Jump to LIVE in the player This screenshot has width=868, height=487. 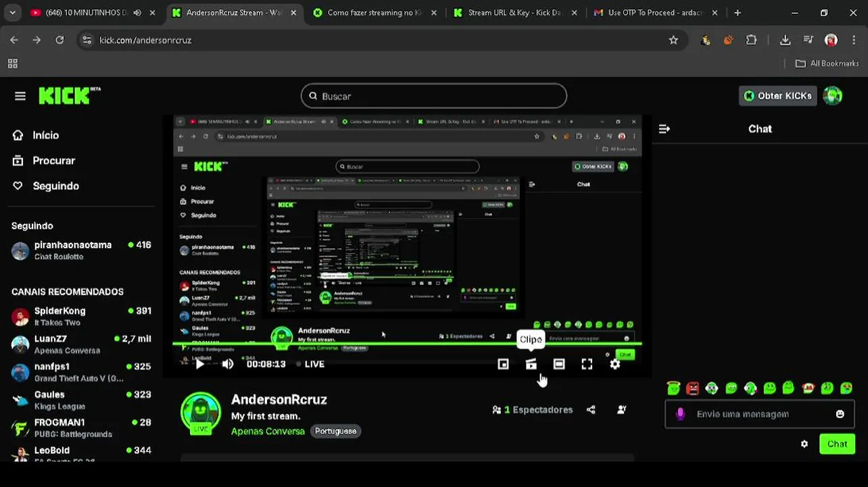pyautogui.click(x=311, y=364)
